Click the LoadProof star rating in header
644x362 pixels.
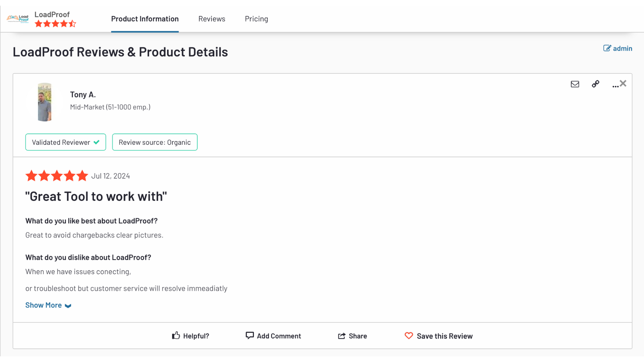click(55, 24)
